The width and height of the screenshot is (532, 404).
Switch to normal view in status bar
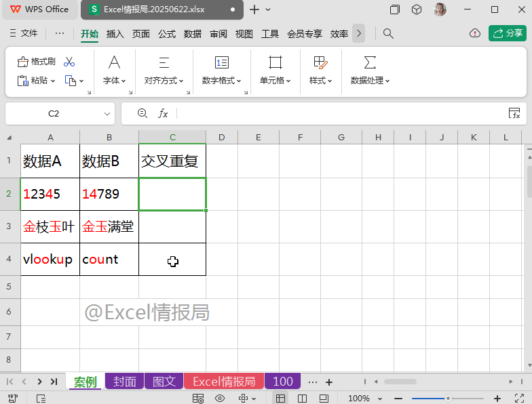coord(280,398)
